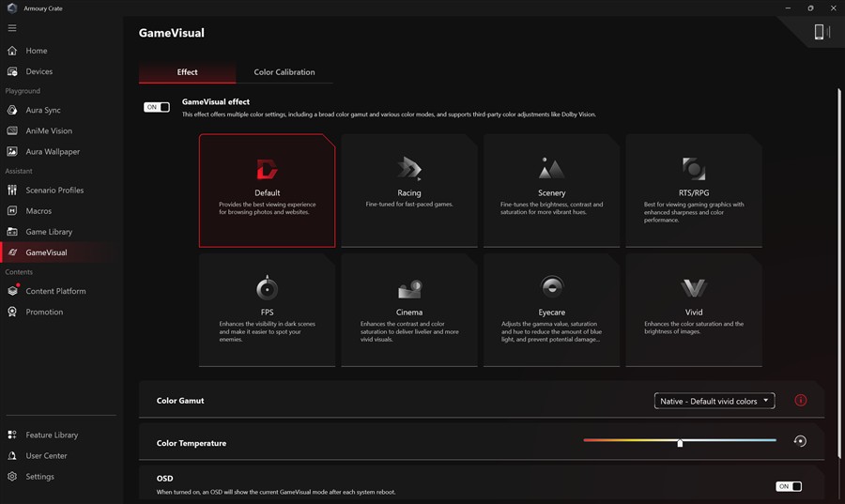Open the device icon at top right
This screenshot has width=845, height=504.
[821, 33]
